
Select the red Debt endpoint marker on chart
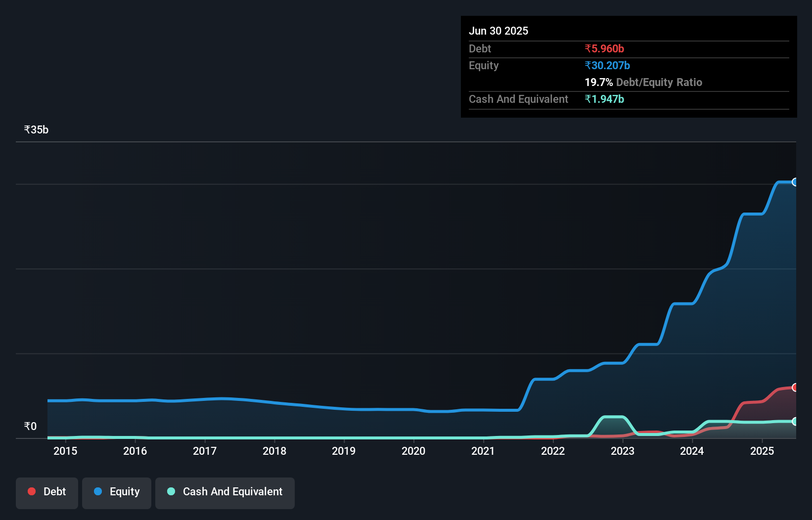795,387
